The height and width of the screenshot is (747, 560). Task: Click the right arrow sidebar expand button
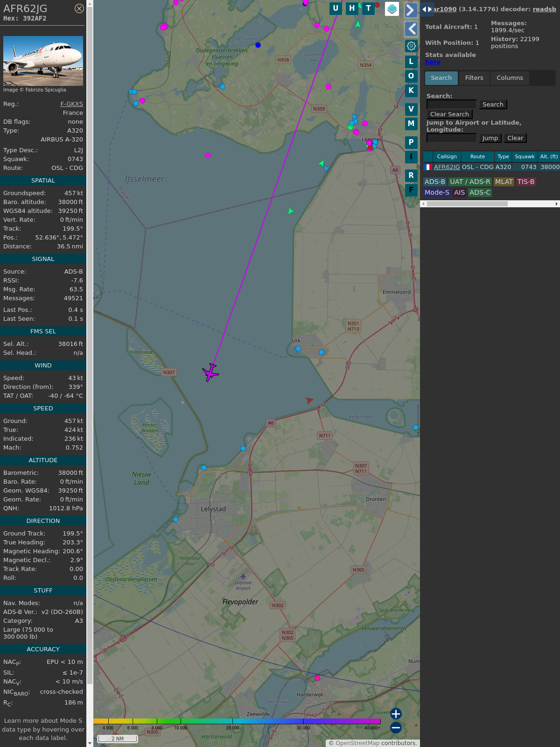point(411,10)
